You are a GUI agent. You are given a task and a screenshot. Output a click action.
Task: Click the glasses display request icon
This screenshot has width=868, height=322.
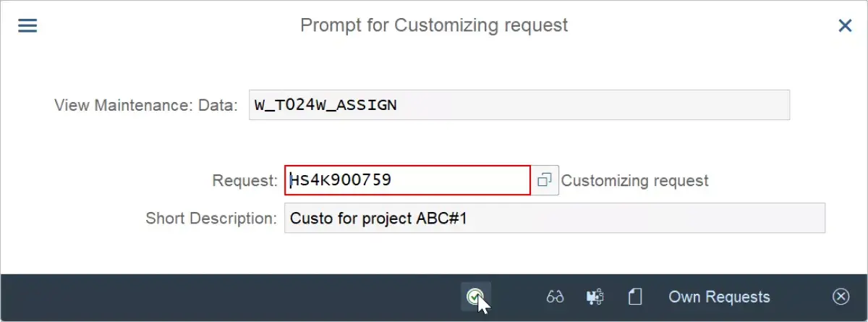coord(556,297)
